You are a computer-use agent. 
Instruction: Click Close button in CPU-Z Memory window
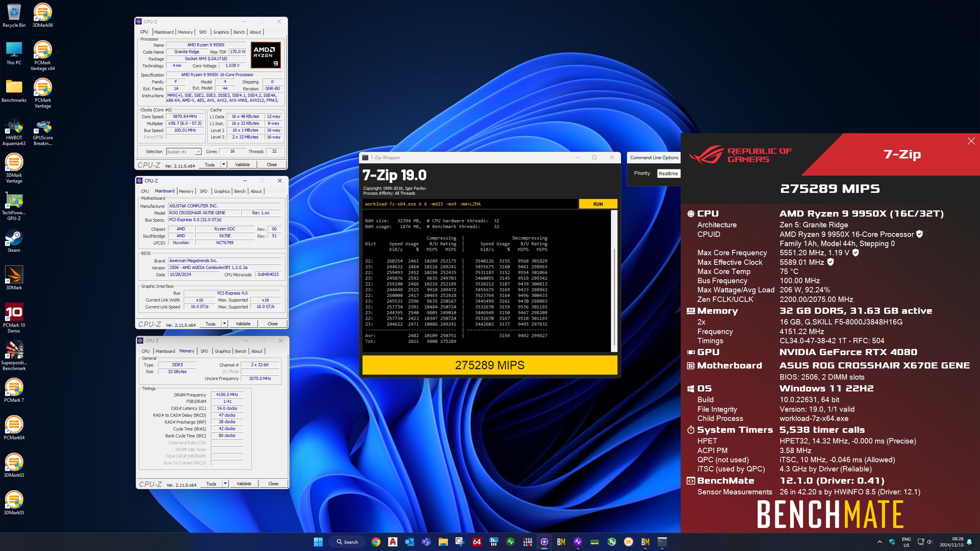[273, 484]
